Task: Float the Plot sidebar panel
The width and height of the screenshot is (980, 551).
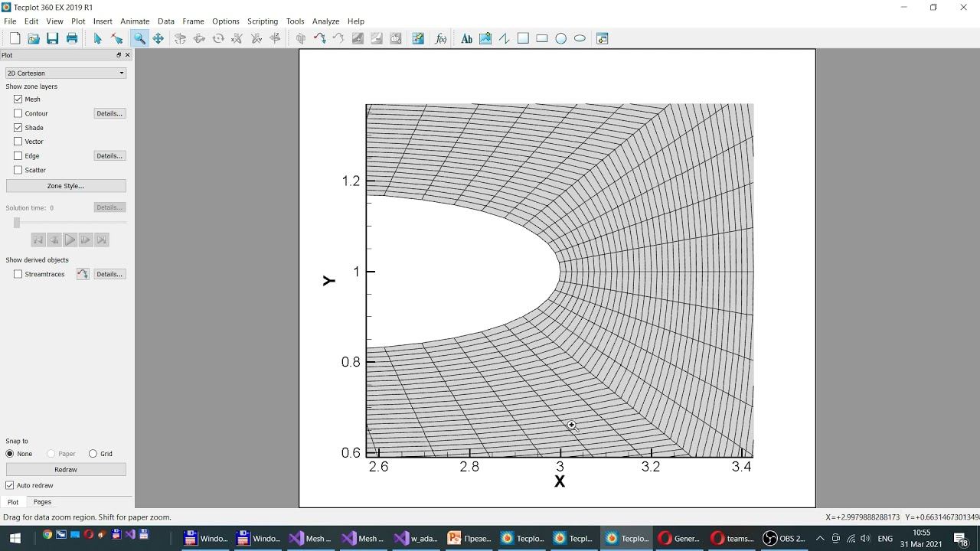Action: [x=119, y=55]
